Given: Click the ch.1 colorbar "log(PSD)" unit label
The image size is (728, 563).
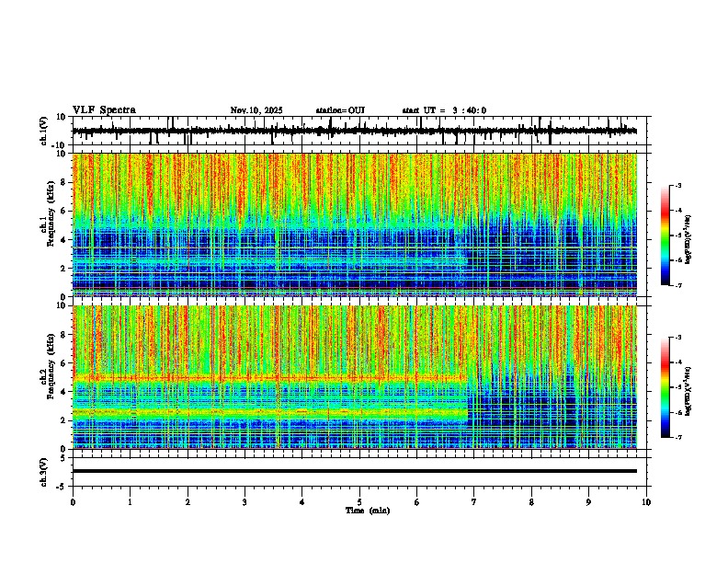Looking at the screenshot, I should 688,240.
